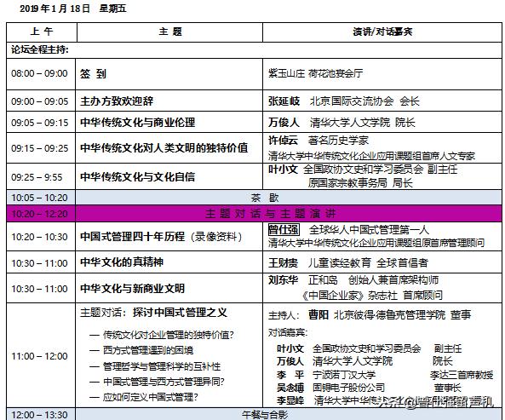The width and height of the screenshot is (505, 420).
Task: Click 叶小文 in dialogue guest list
Action: point(290,348)
